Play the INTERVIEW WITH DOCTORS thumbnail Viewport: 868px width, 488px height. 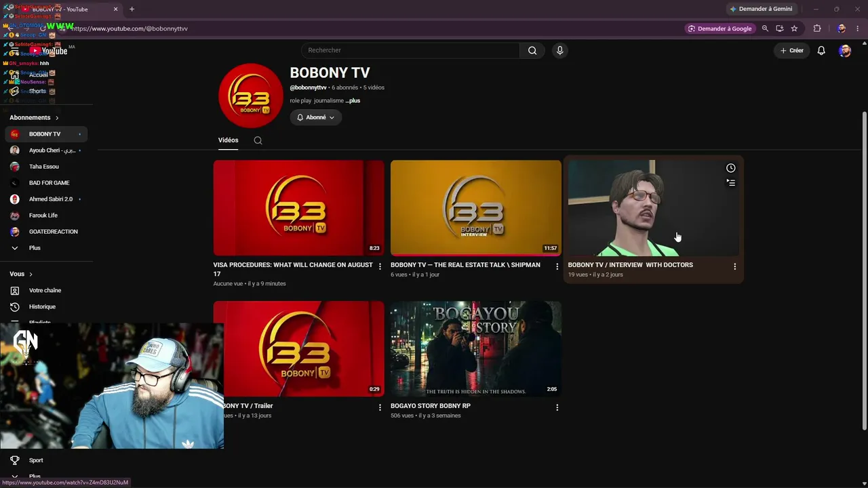[x=653, y=208]
